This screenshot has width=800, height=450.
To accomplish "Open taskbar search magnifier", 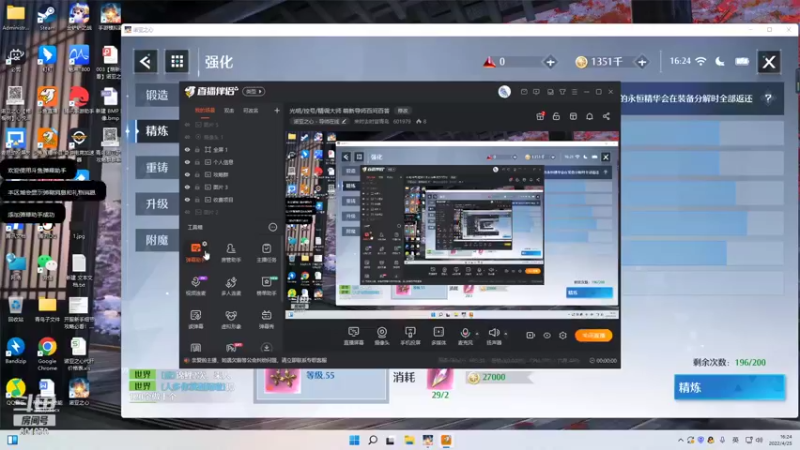I will [372, 440].
